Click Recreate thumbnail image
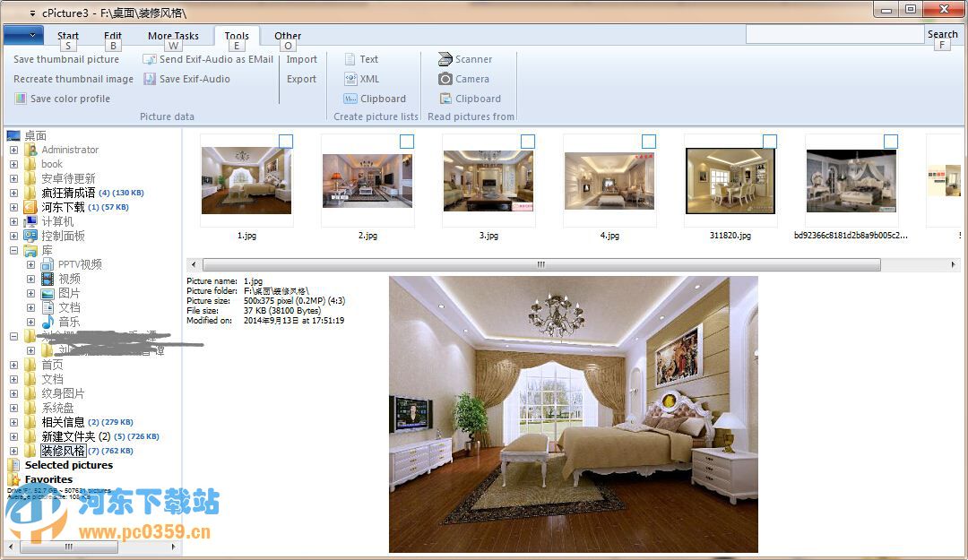Screen dimensions: 968x560 pos(73,79)
